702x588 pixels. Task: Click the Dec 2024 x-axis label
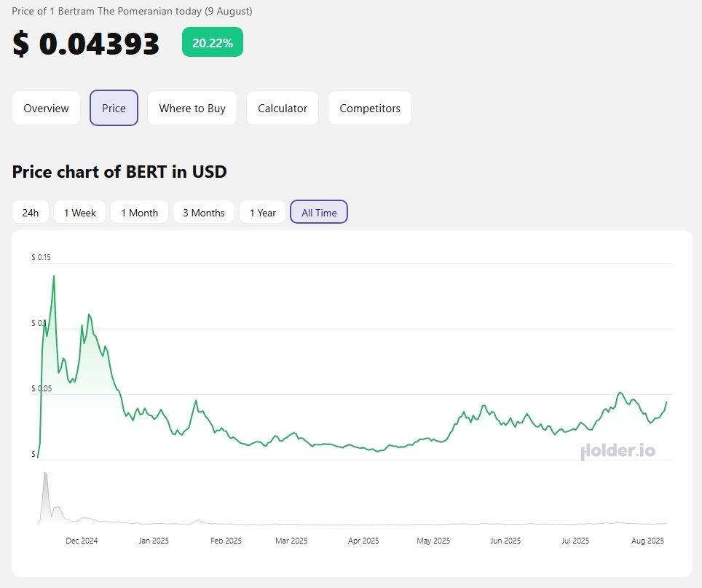tap(82, 541)
